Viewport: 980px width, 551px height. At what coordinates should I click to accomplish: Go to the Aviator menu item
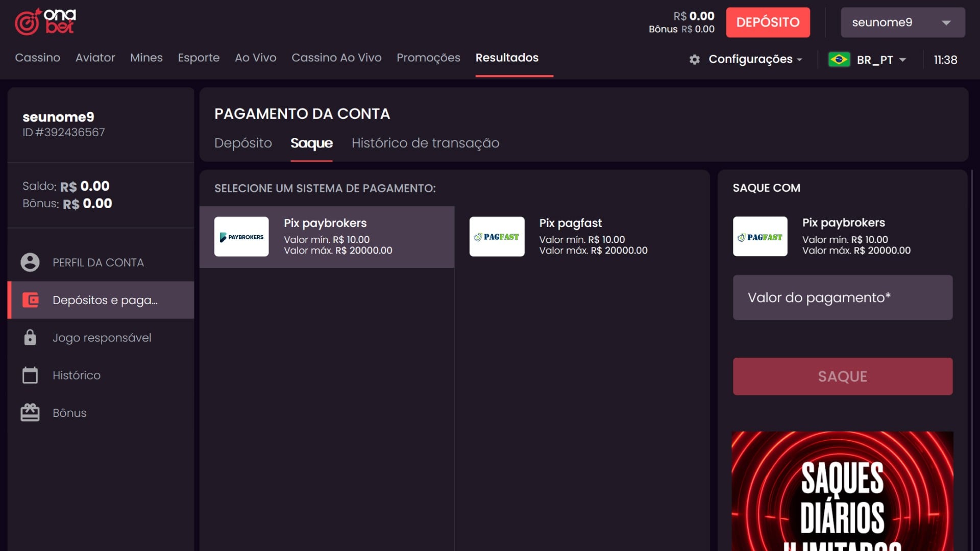point(95,58)
